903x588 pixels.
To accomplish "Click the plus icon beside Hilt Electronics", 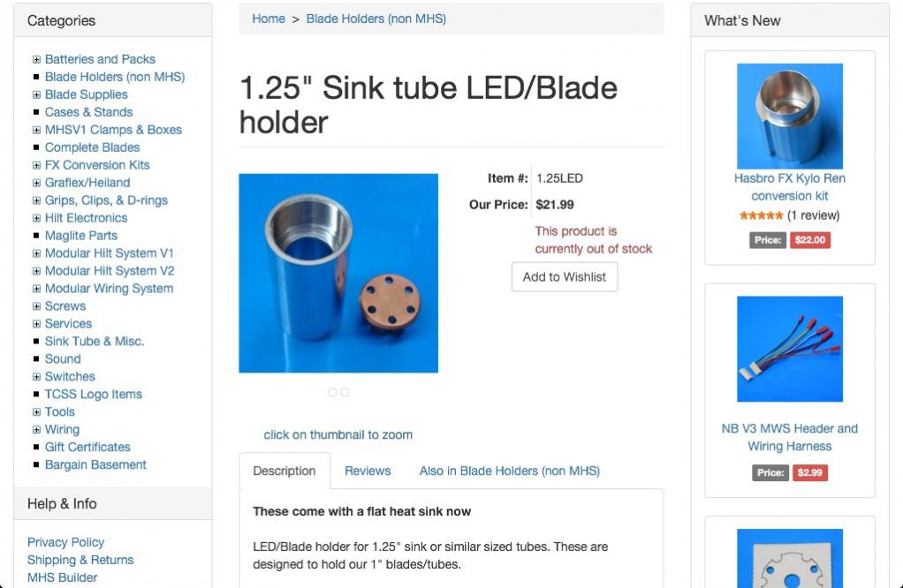I will (x=36, y=219).
